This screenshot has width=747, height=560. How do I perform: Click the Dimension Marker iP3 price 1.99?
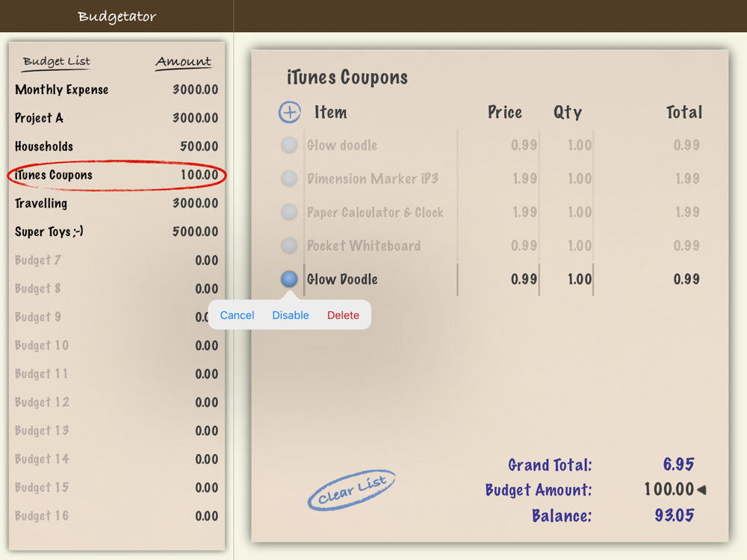click(x=524, y=178)
